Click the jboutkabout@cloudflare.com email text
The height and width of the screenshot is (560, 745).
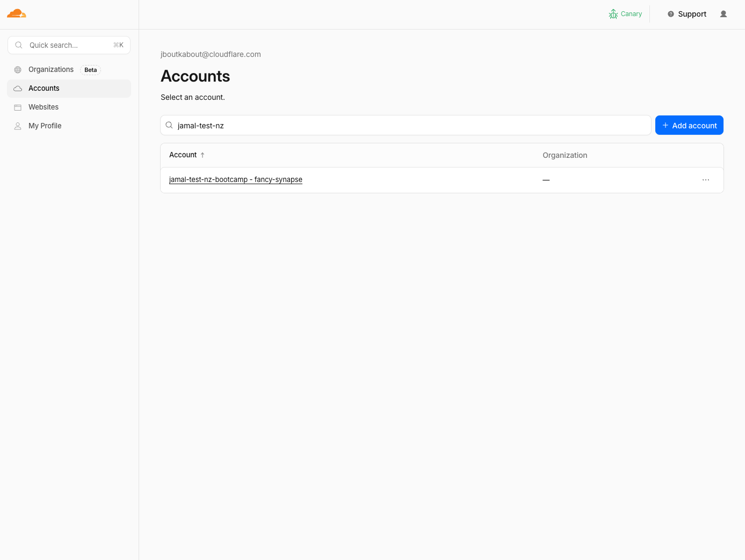click(x=211, y=54)
